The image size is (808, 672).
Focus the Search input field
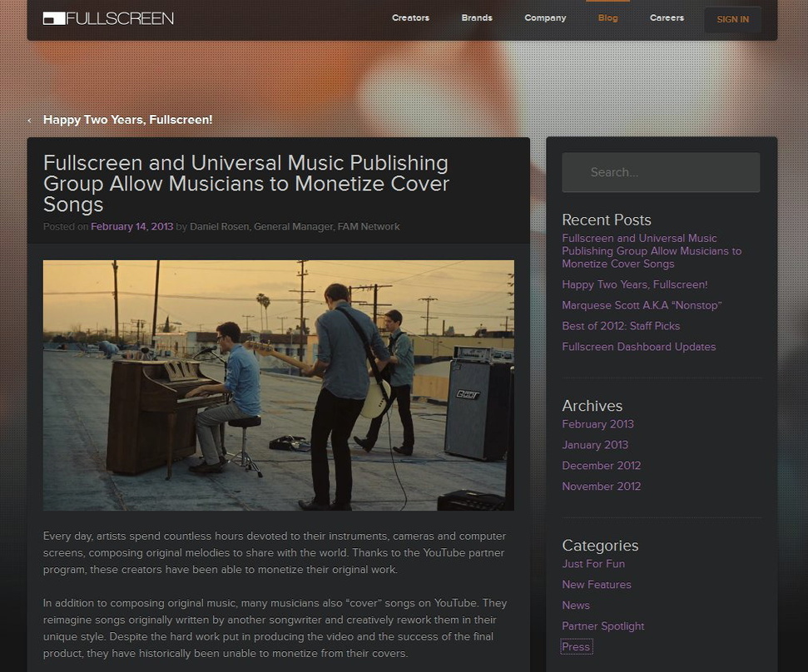click(x=661, y=172)
